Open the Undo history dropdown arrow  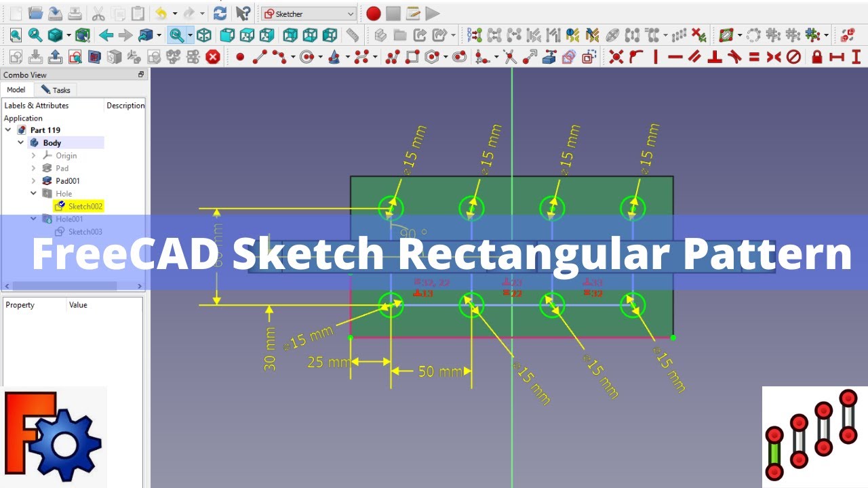(174, 13)
